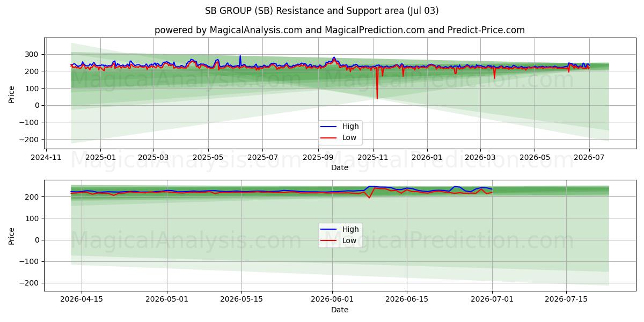Click the blue High spike peak just before 2025-07
Image resolution: width=644 pixels, height=322 pixels.
pyautogui.click(x=240, y=56)
